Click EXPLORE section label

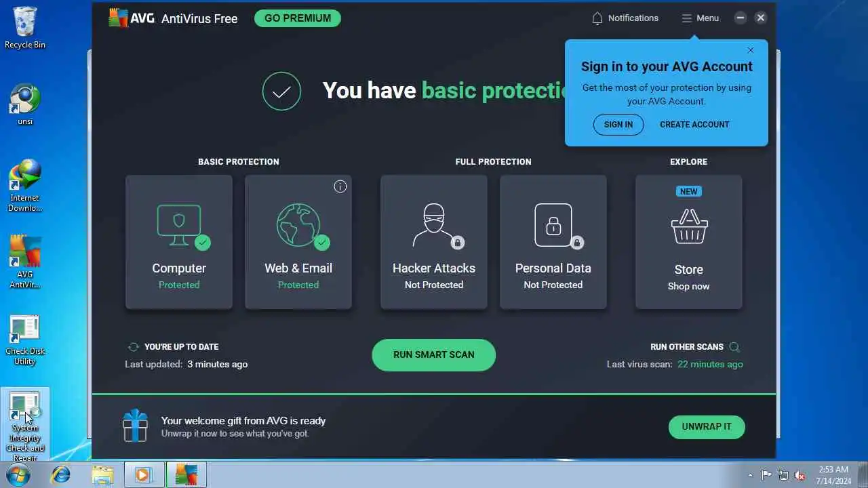[689, 162]
